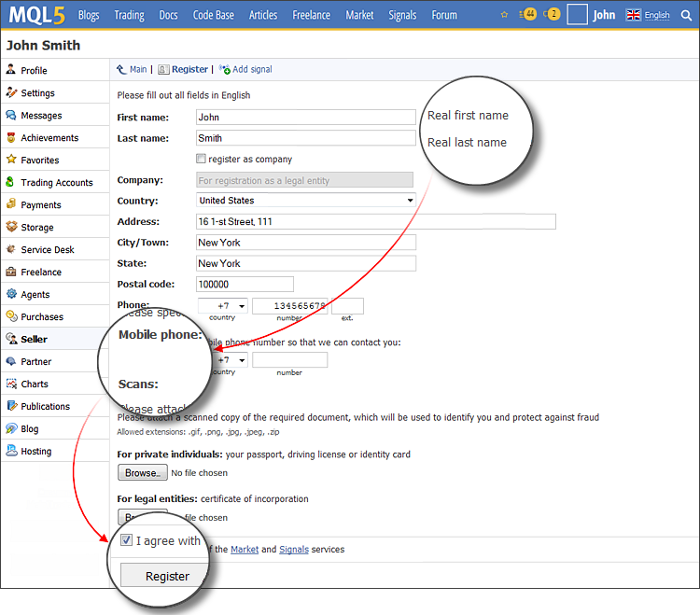
Task: Open the Phone country code dropdown
Action: 222,306
